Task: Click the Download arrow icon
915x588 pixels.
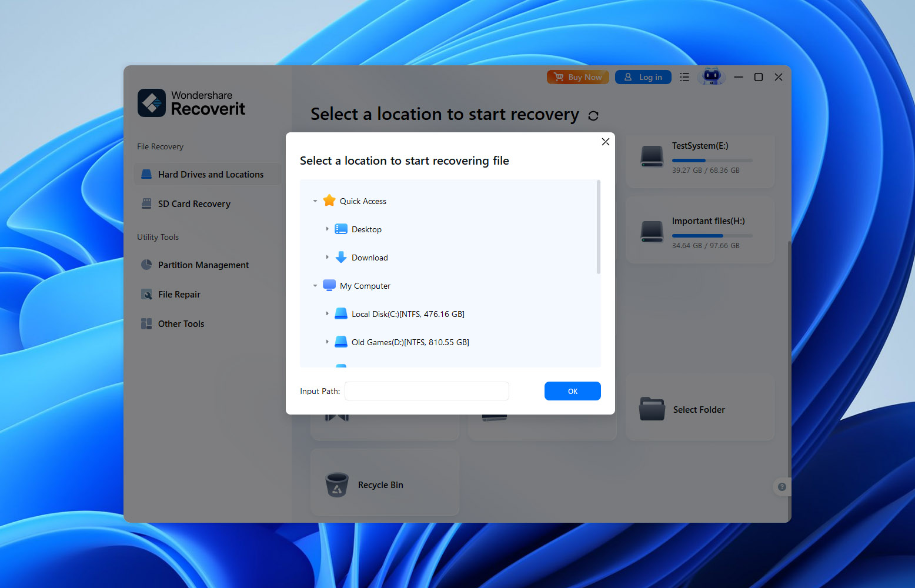Action: coord(341,257)
